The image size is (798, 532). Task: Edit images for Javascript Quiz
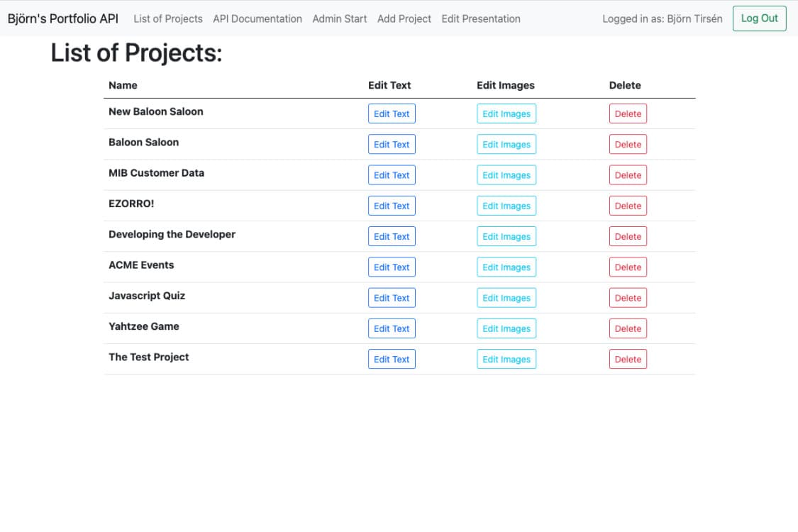coord(506,297)
